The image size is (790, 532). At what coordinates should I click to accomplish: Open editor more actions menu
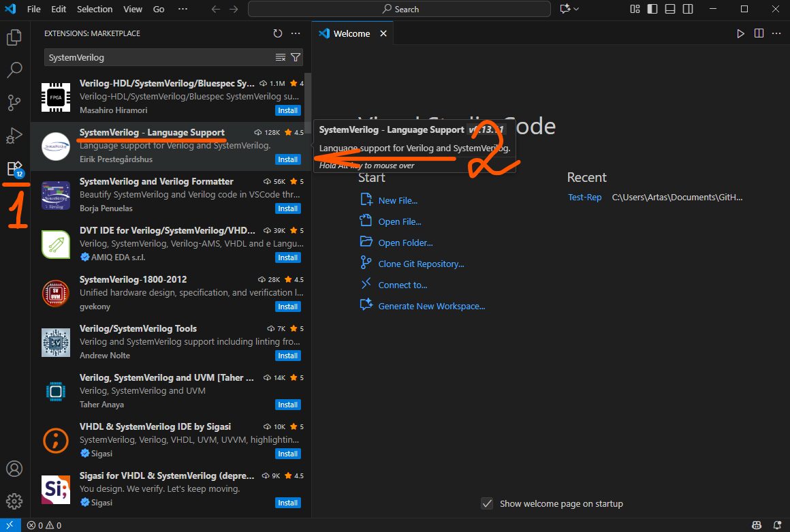[776, 33]
